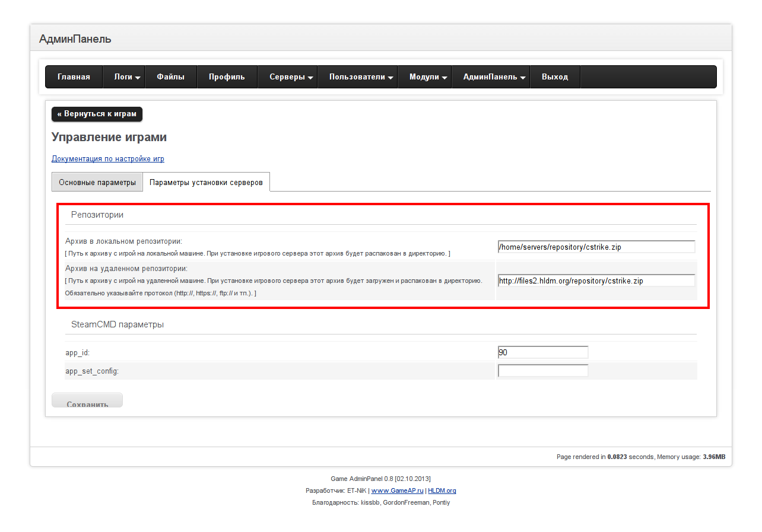Click the app_set_config input field

543,371
